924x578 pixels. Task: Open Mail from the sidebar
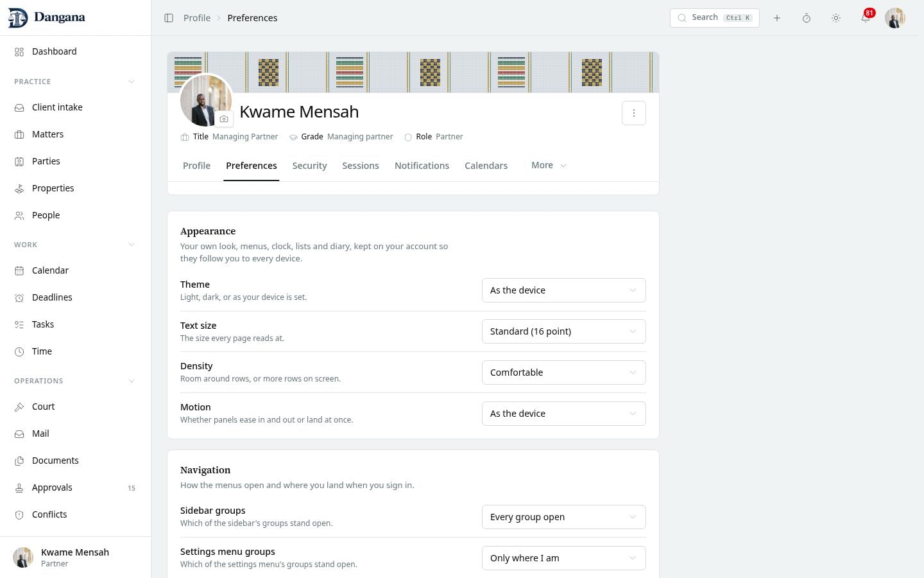point(76,433)
